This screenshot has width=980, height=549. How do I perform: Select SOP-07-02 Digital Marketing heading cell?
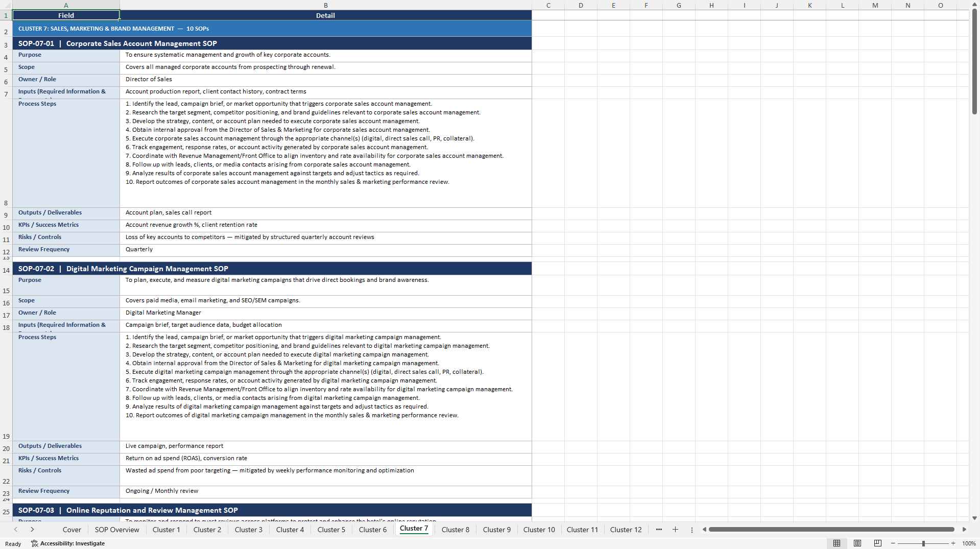click(272, 269)
